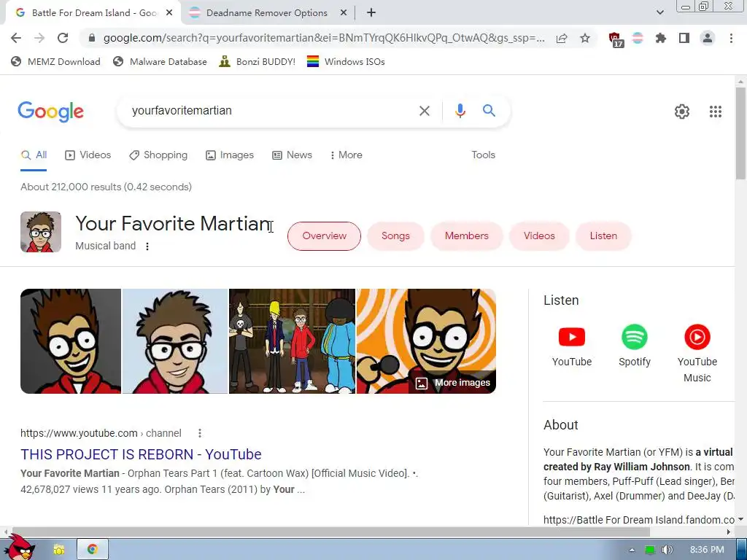Start voice search with the microphone
The width and height of the screenshot is (747, 560).
tap(460, 111)
